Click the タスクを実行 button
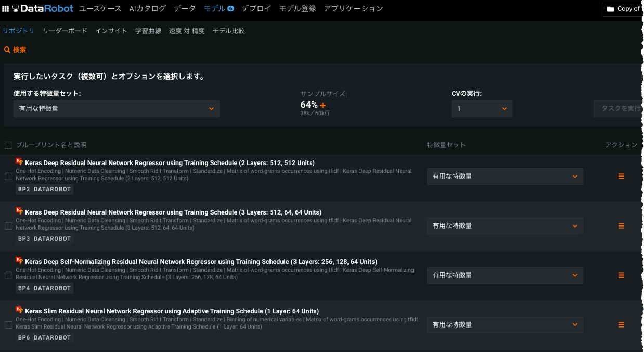The image size is (644, 352). click(x=619, y=109)
